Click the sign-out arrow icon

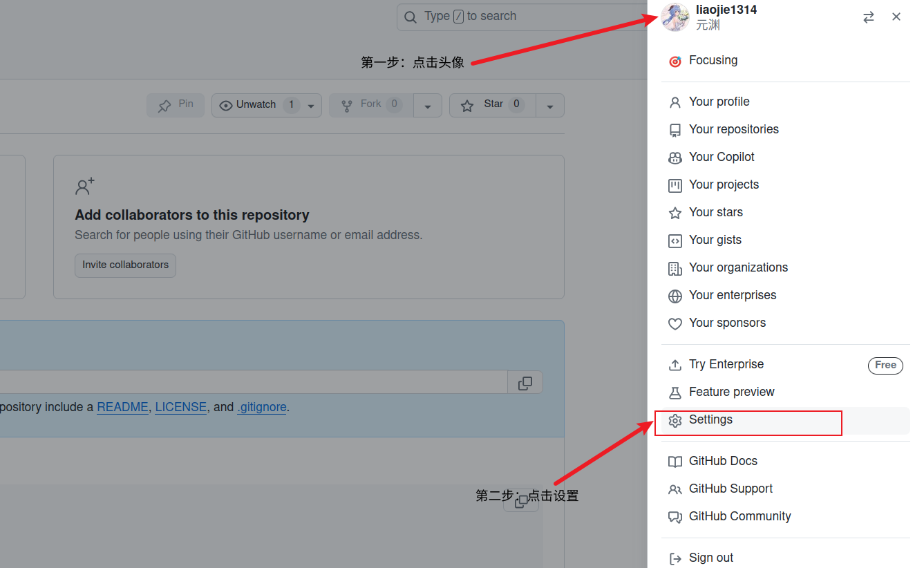[675, 559]
